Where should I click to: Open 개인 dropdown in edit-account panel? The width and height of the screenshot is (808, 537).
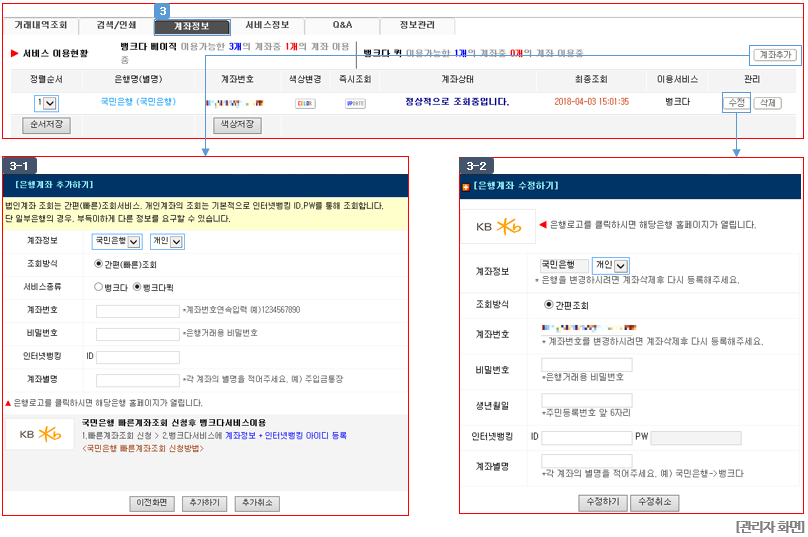pos(611,265)
